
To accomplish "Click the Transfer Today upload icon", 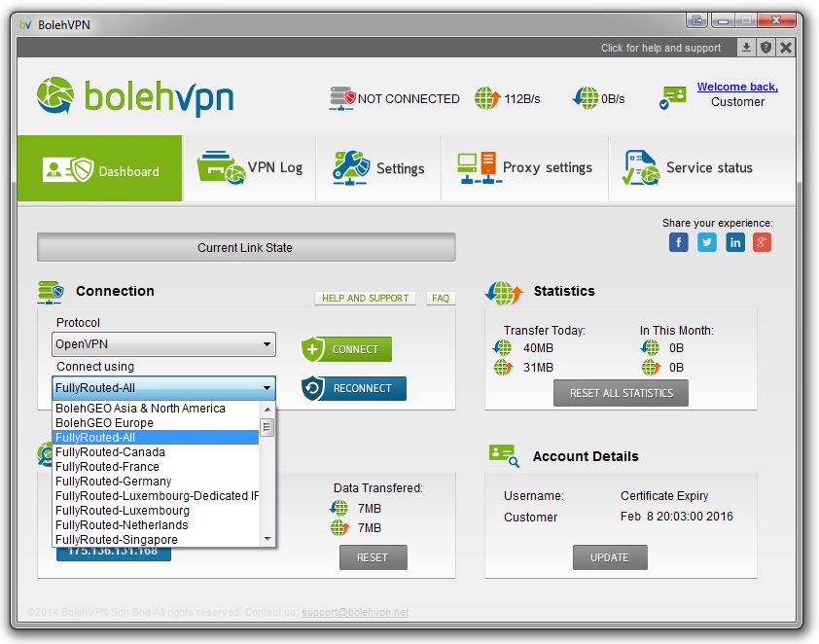I will 503,367.
